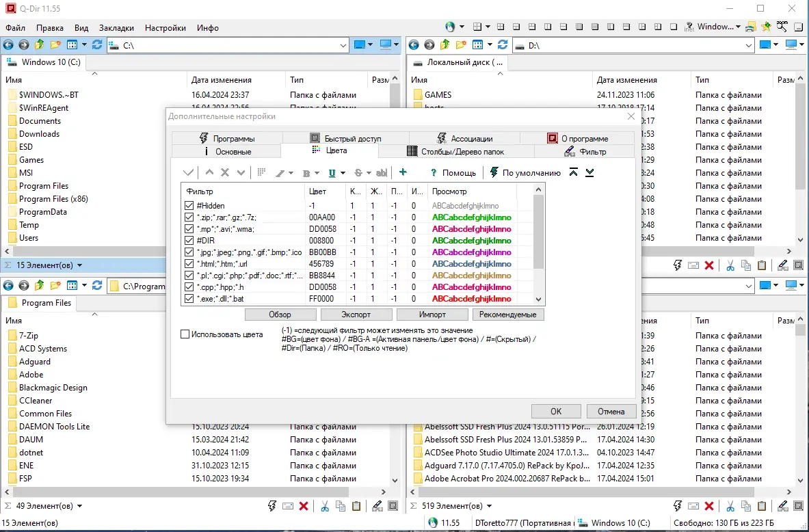This screenshot has height=532, width=809.
Task: Expand the 15 Элемент(ов) dropdown
Action: click(79, 265)
